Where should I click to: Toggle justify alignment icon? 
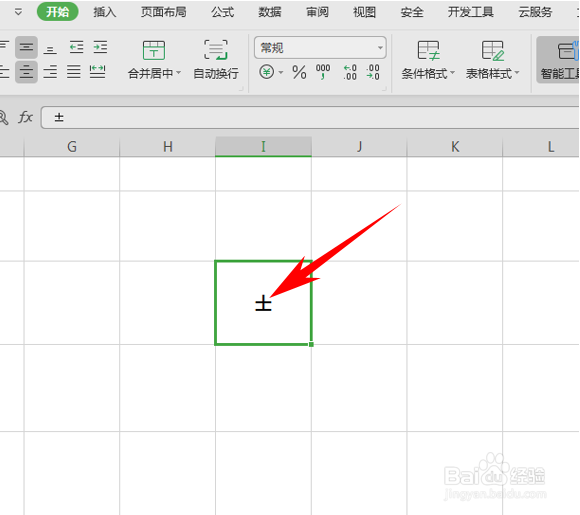tap(74, 72)
